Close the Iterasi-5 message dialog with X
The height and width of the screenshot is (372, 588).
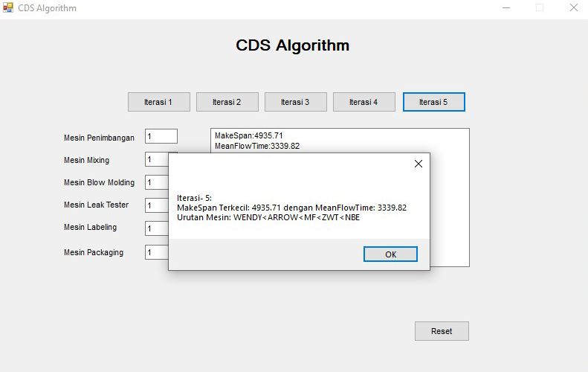(419, 164)
